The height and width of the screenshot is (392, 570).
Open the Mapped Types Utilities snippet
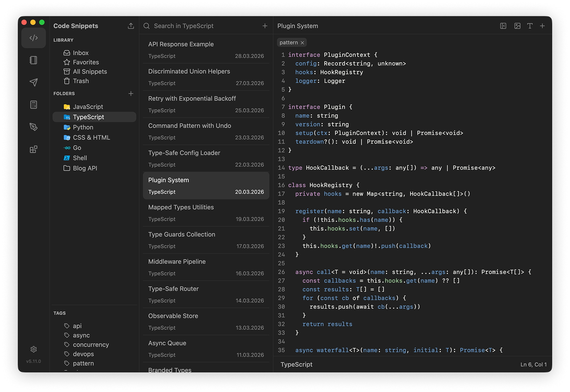(x=206, y=213)
